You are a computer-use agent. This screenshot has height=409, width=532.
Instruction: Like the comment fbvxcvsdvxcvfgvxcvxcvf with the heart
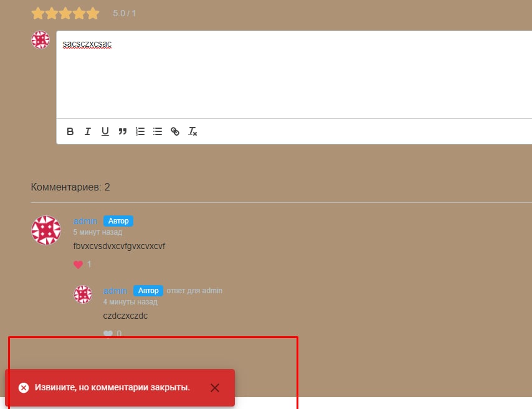coord(78,265)
